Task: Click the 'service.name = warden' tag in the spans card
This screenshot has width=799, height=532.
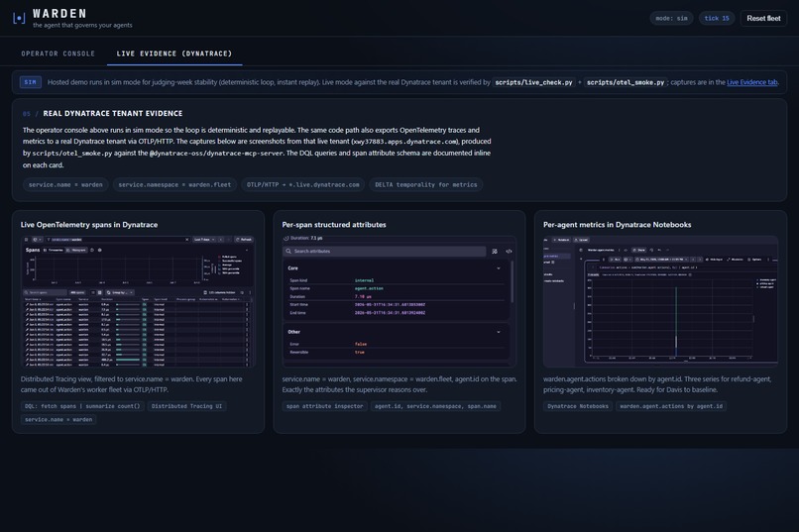Action: pos(58,419)
